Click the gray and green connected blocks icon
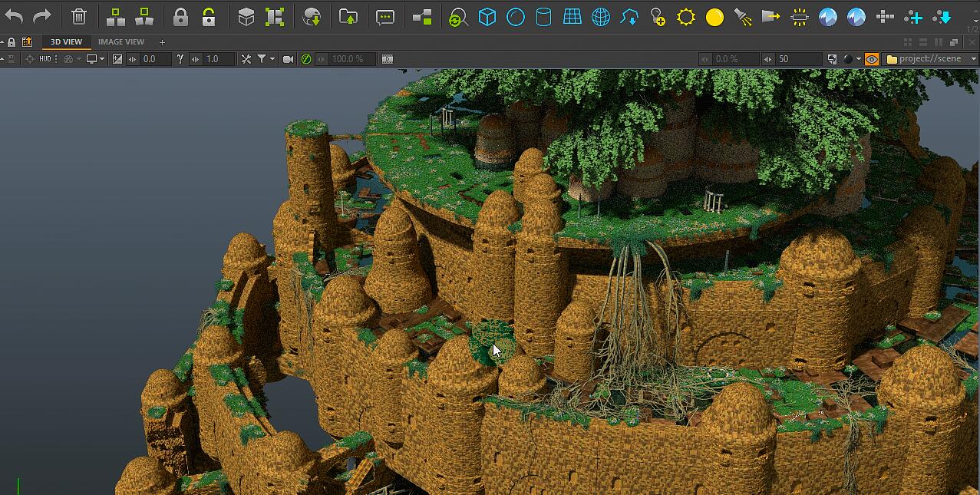Screen dimensions: 980x495 tap(422, 16)
